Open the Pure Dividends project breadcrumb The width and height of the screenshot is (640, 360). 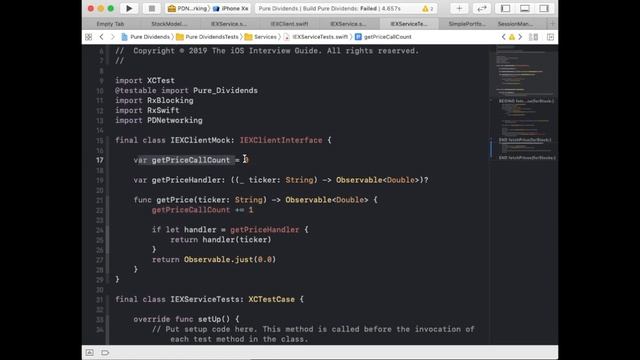pyautogui.click(x=146, y=37)
